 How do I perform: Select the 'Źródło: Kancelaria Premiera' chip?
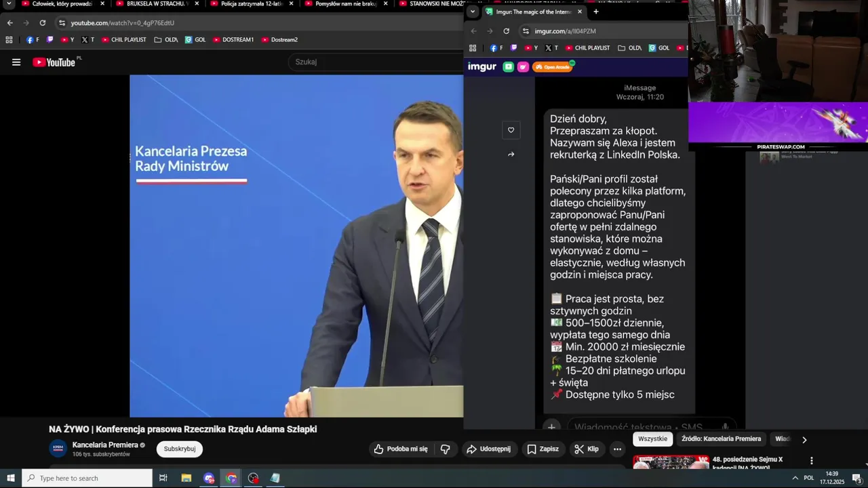tap(722, 439)
